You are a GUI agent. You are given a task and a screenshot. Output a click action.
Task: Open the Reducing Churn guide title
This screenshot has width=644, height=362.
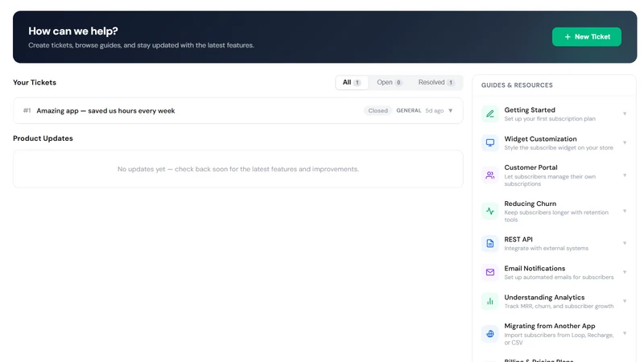coord(530,204)
